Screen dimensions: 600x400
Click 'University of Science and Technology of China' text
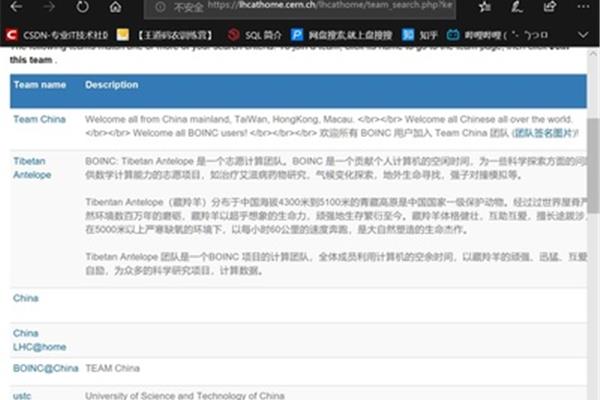[x=185, y=396]
